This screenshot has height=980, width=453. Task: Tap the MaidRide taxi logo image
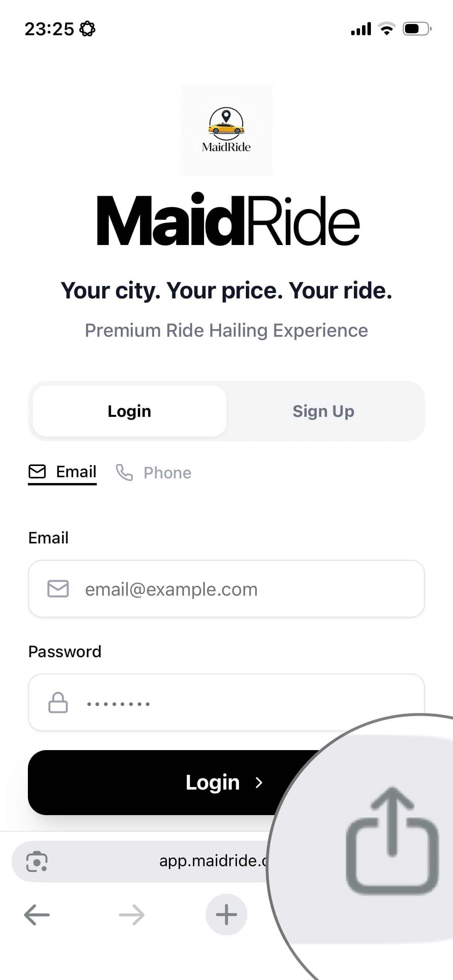(226, 130)
